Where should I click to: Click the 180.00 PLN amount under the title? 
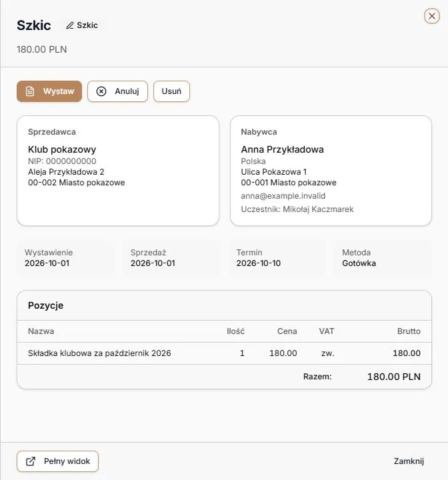(x=41, y=49)
